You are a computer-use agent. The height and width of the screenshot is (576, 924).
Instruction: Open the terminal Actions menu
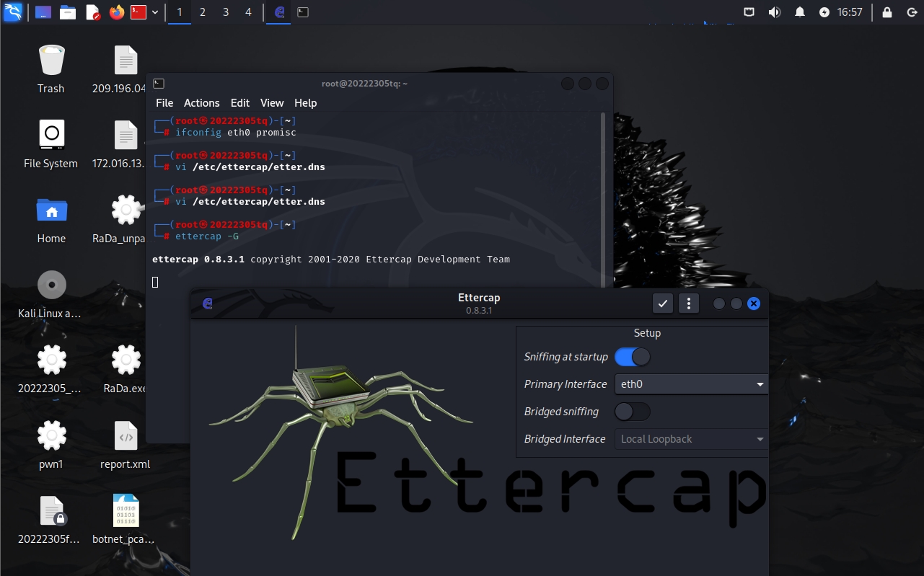tap(201, 103)
